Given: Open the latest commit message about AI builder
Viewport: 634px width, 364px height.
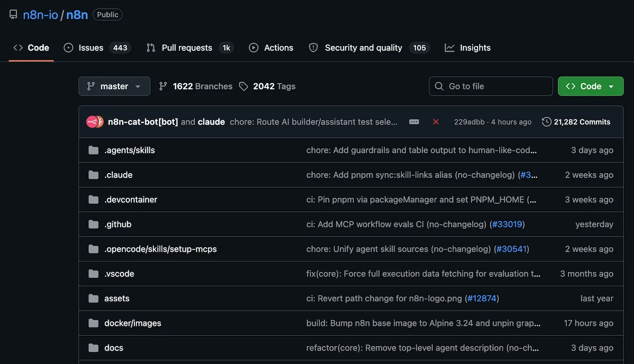Looking at the screenshot, I should [314, 122].
